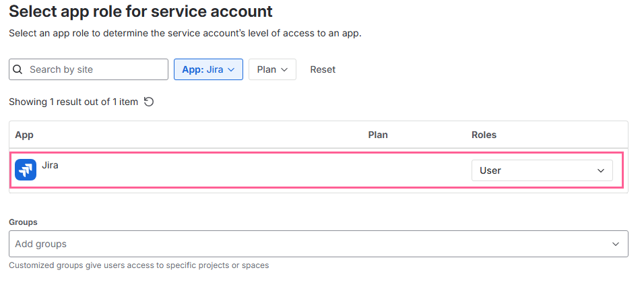Click the 'Showing 1 result out of 1 item' text
Viewport: 644px width, 297px height.
tap(73, 102)
